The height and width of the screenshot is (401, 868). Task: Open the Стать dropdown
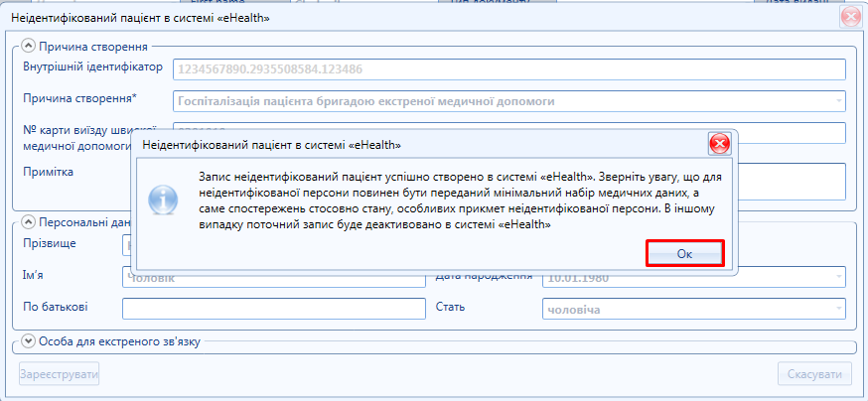pyautogui.click(x=839, y=309)
